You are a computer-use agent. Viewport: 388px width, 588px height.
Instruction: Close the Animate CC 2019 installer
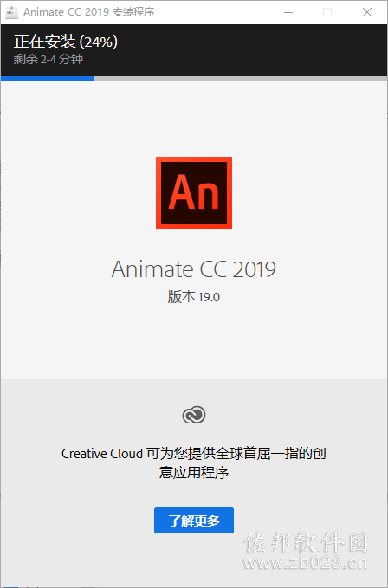[x=367, y=12]
